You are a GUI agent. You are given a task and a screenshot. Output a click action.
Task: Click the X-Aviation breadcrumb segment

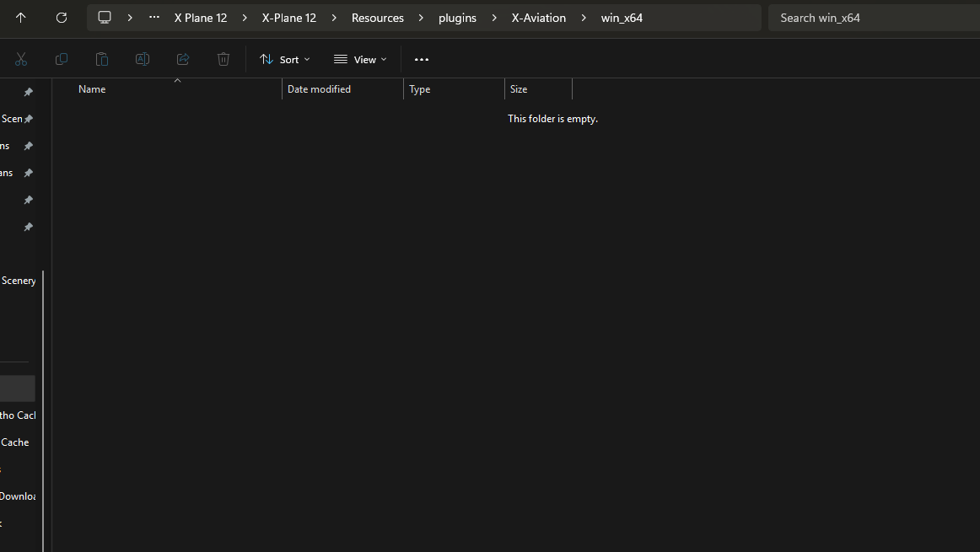point(538,18)
